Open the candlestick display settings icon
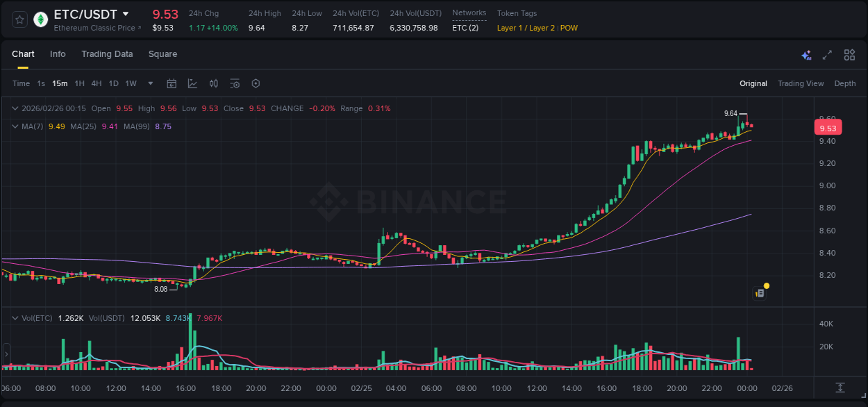This screenshot has height=407, width=868. (213, 83)
